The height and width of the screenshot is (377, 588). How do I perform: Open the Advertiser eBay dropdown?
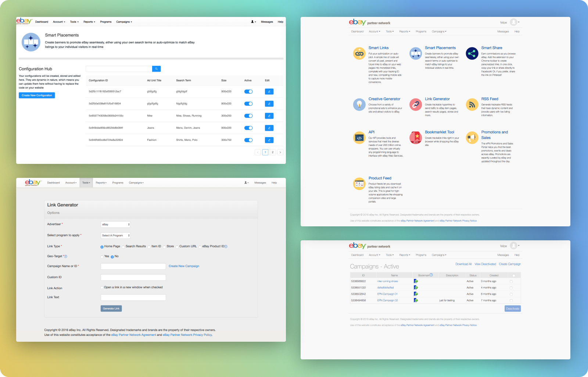click(115, 224)
